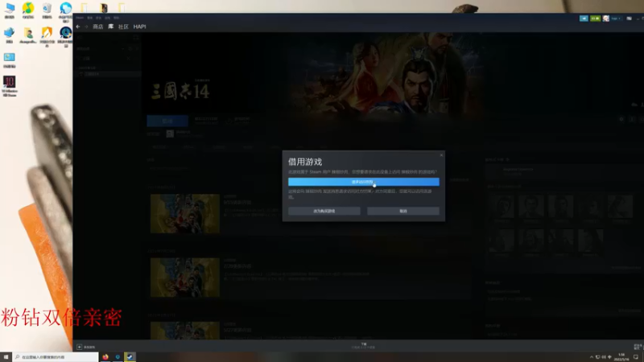Click the first pinned taskbar app icon
The image size is (644, 362).
(105, 357)
